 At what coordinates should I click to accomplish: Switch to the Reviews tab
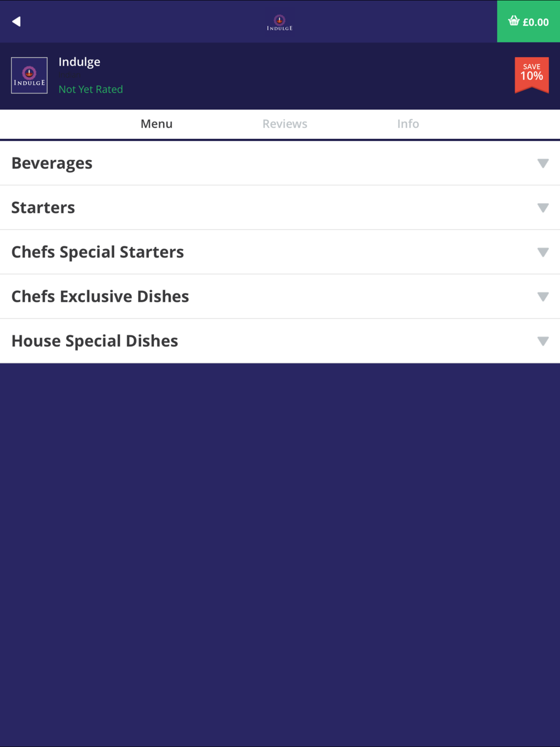point(284,124)
